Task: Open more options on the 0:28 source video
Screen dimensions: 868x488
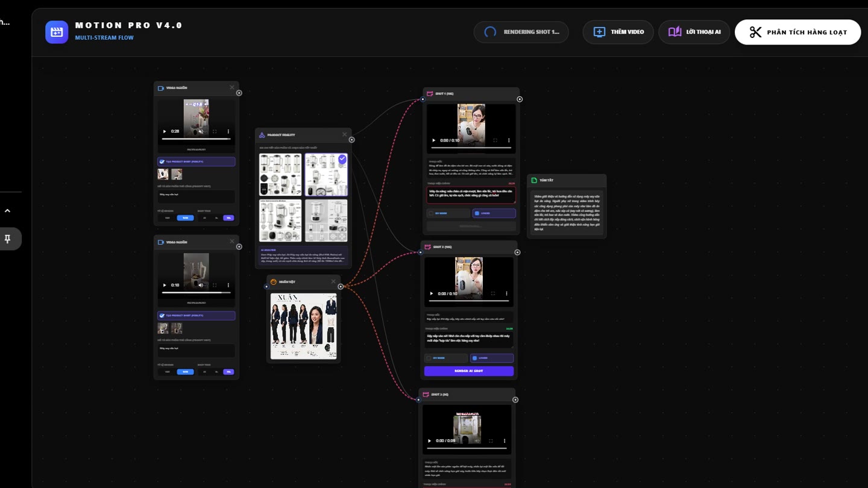Action: (x=228, y=131)
